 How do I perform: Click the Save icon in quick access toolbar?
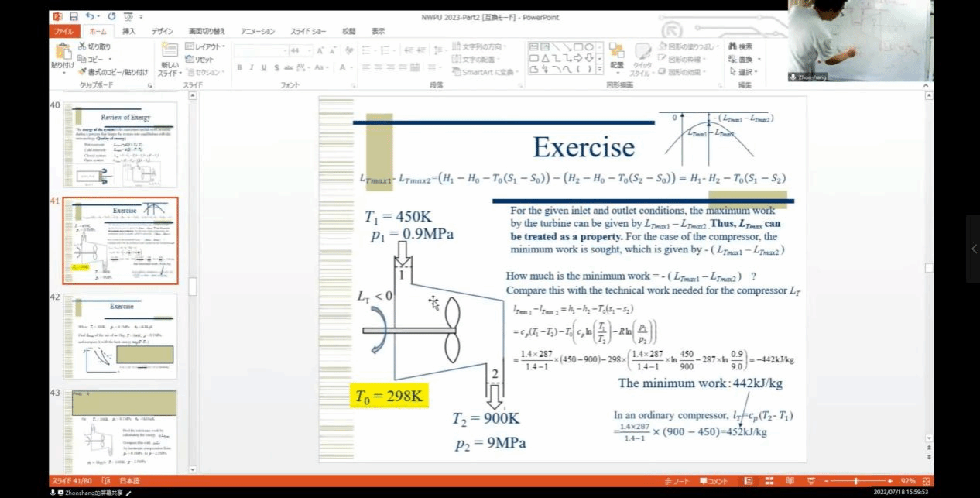74,16
